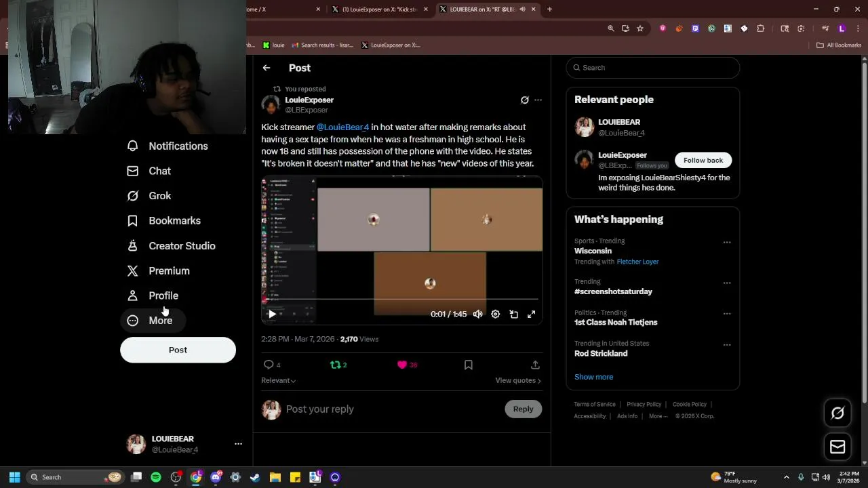Share the post via upload icon
Viewport: 868px width, 488px height.
[535, 365]
